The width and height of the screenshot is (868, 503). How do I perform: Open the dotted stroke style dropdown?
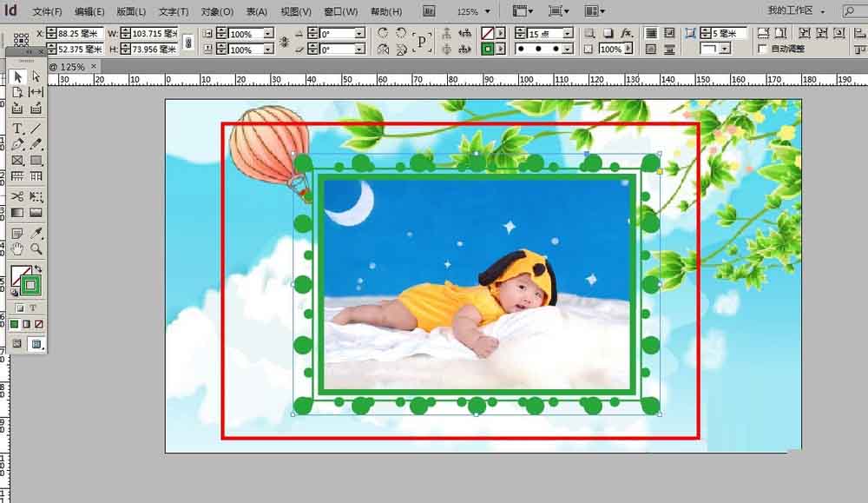point(568,50)
